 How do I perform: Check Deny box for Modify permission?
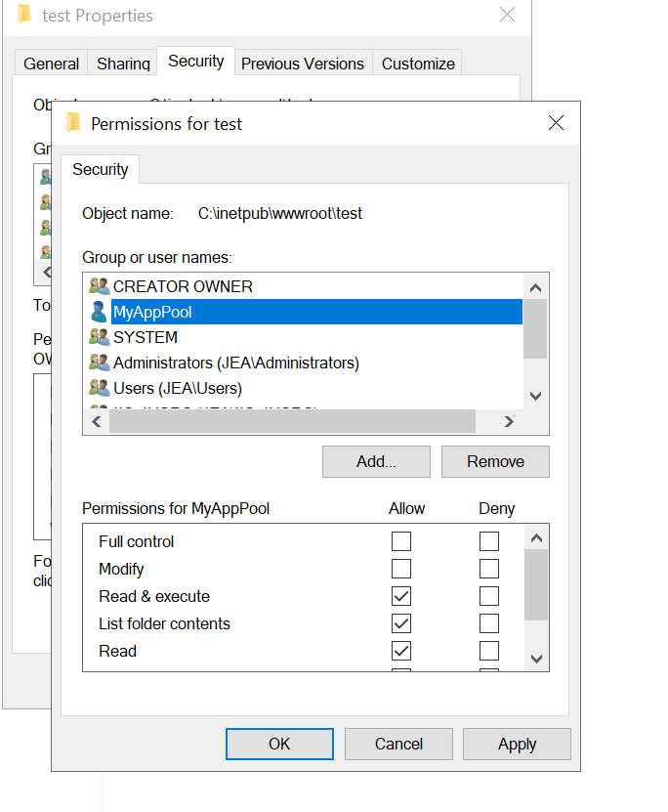click(489, 569)
